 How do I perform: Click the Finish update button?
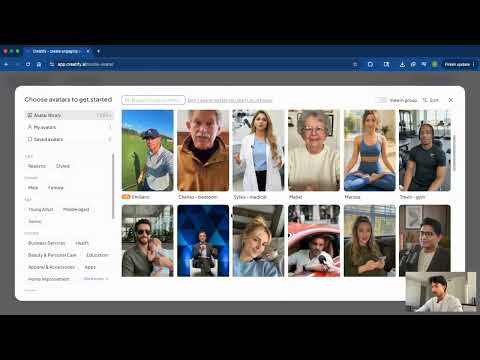click(457, 64)
